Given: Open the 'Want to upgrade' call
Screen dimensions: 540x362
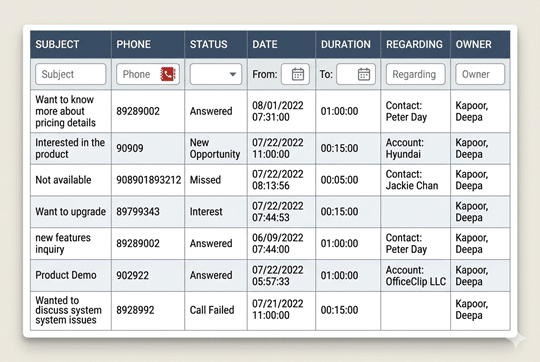Looking at the screenshot, I should (70, 211).
